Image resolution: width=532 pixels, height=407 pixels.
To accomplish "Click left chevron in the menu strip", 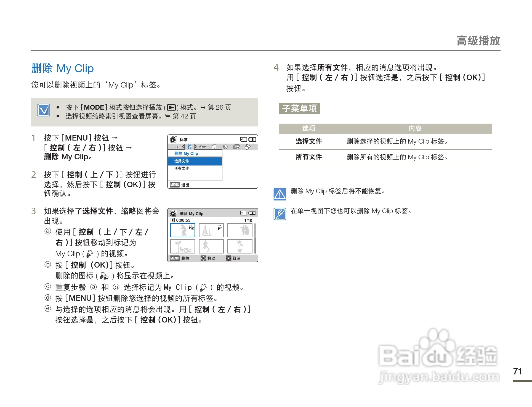I will (183, 147).
